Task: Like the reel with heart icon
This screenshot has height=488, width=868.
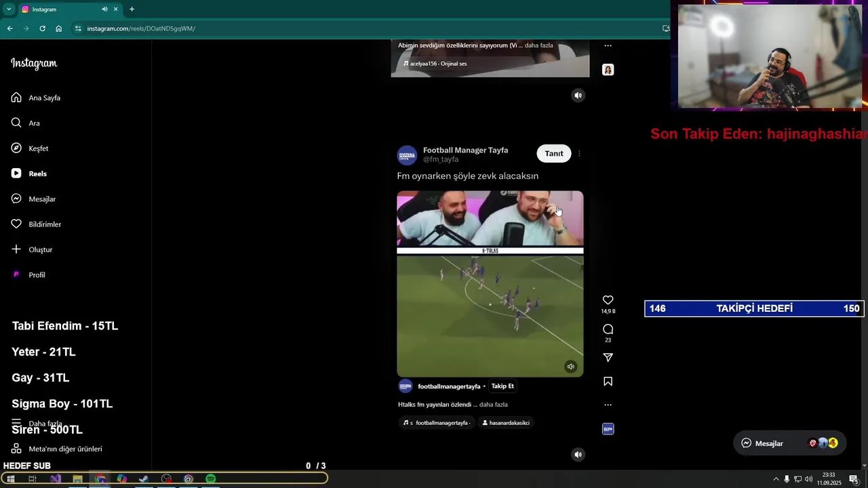Action: (608, 300)
